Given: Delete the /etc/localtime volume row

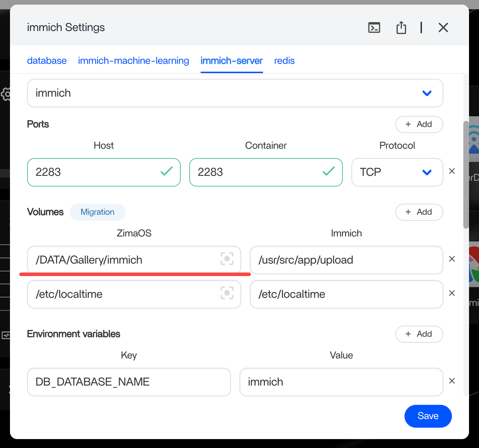Looking at the screenshot, I should tap(452, 293).
